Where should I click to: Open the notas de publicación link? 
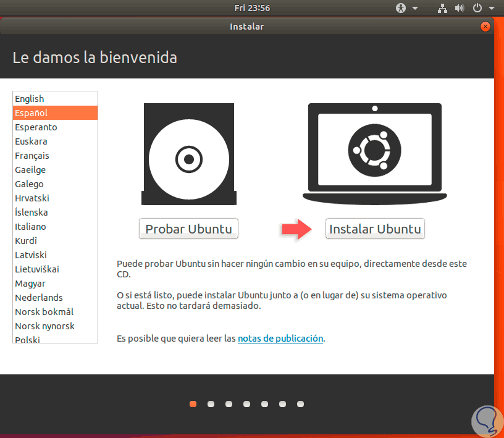pyautogui.click(x=280, y=339)
